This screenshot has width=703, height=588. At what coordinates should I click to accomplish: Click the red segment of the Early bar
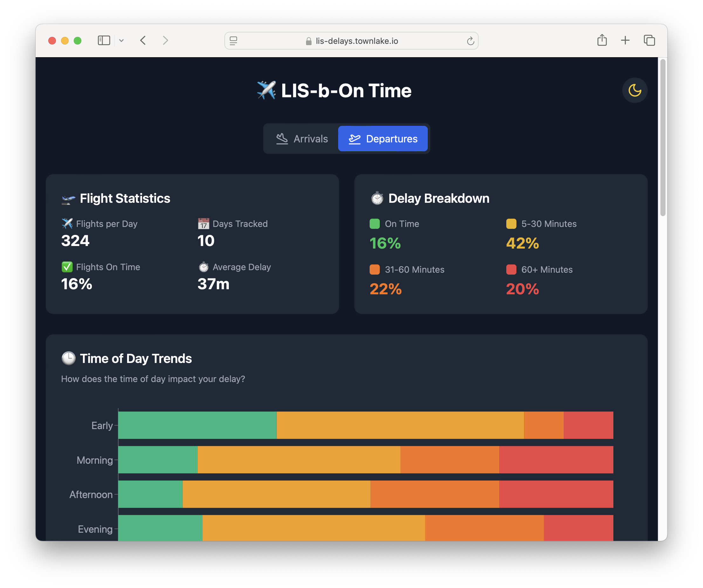589,425
